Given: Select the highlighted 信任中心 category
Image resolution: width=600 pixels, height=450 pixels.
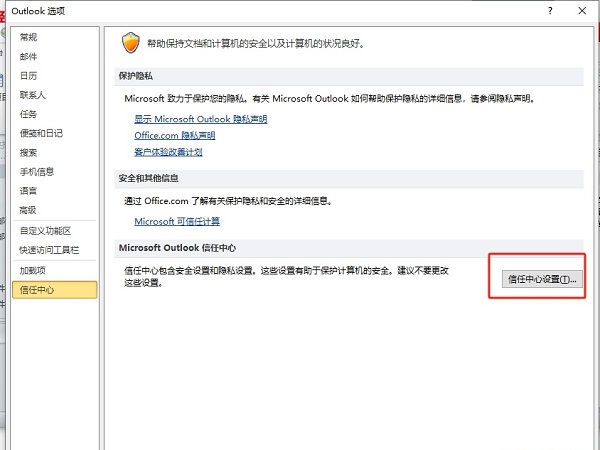Looking at the screenshot, I should point(55,290).
